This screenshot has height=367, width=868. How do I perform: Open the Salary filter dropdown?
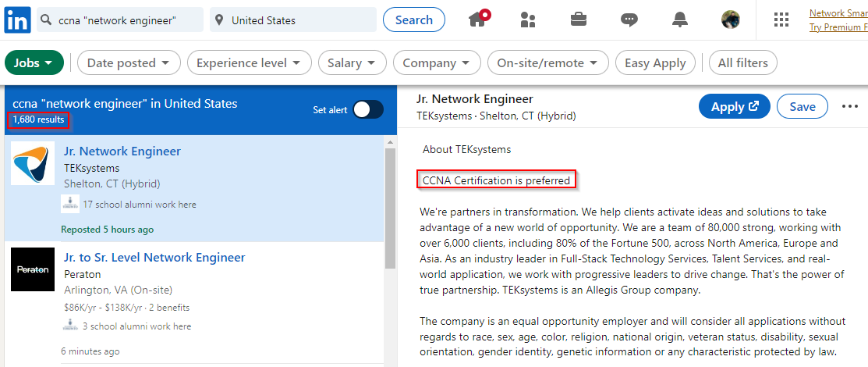352,63
